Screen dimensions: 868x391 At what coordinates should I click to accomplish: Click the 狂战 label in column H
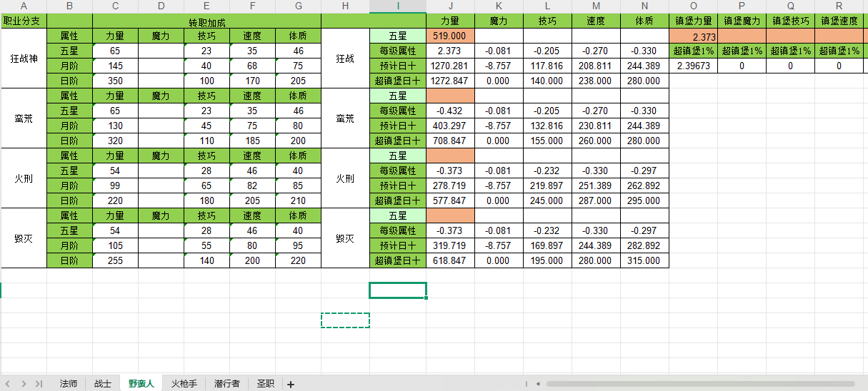point(345,59)
